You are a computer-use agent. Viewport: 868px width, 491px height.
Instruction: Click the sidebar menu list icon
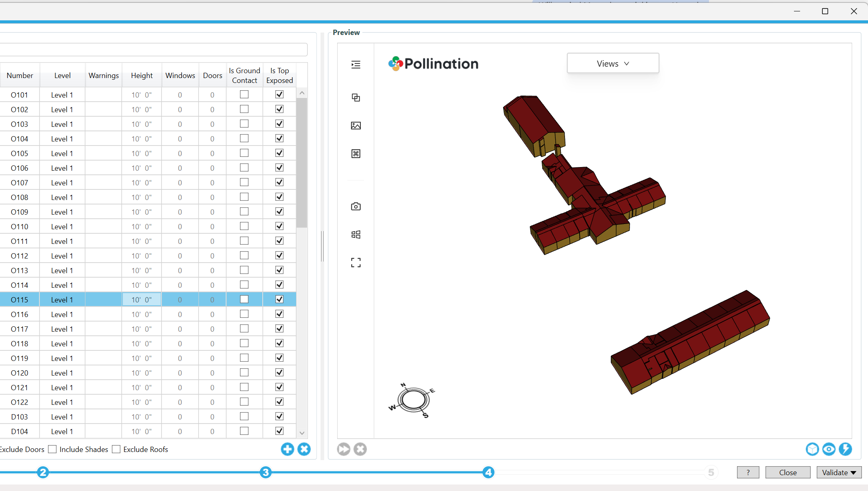pyautogui.click(x=355, y=65)
